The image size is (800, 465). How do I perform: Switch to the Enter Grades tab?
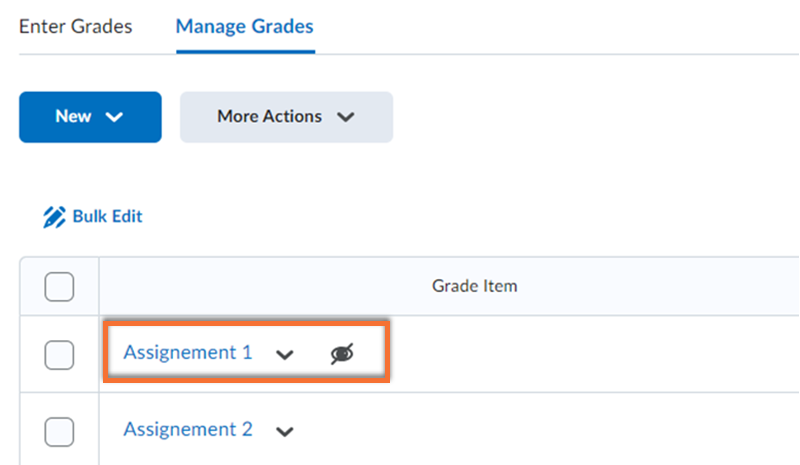pos(75,27)
